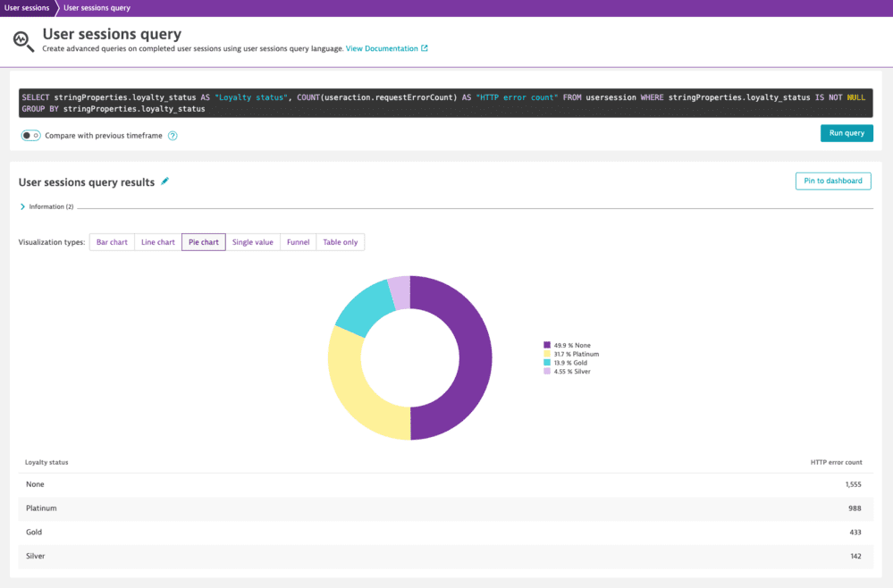The width and height of the screenshot is (893, 588).
Task: Pin the query results to dashboard
Action: point(832,181)
